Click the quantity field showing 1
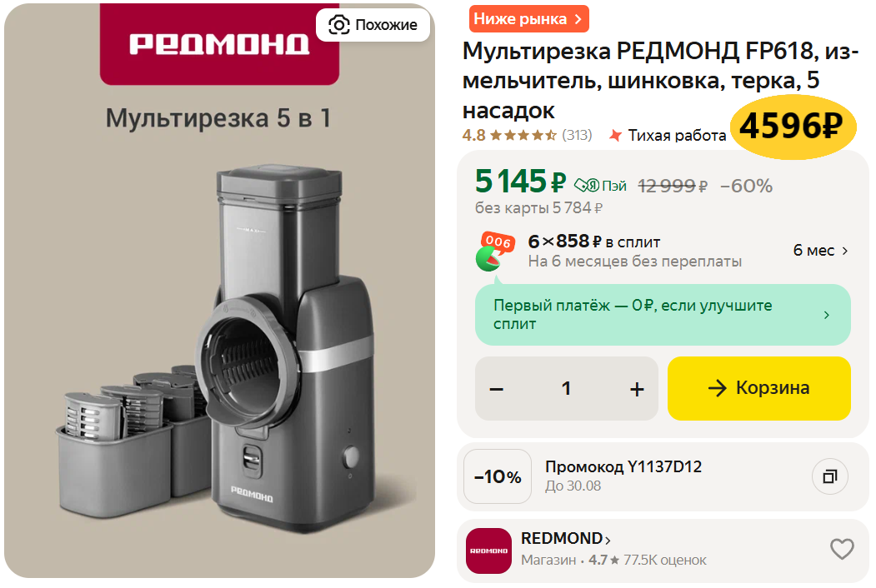Screen dimensions: 876x588 coord(567,389)
